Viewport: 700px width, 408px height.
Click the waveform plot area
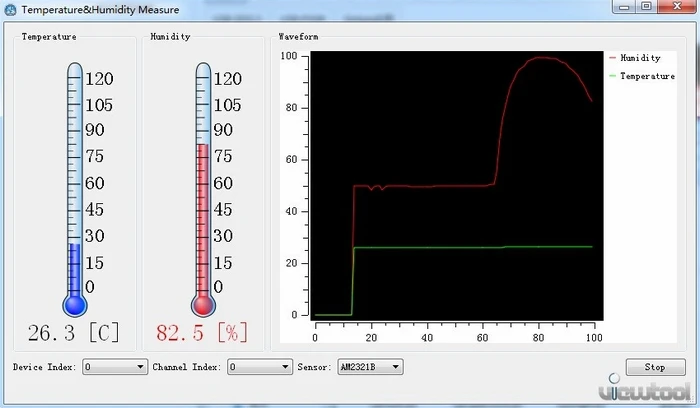(x=457, y=186)
